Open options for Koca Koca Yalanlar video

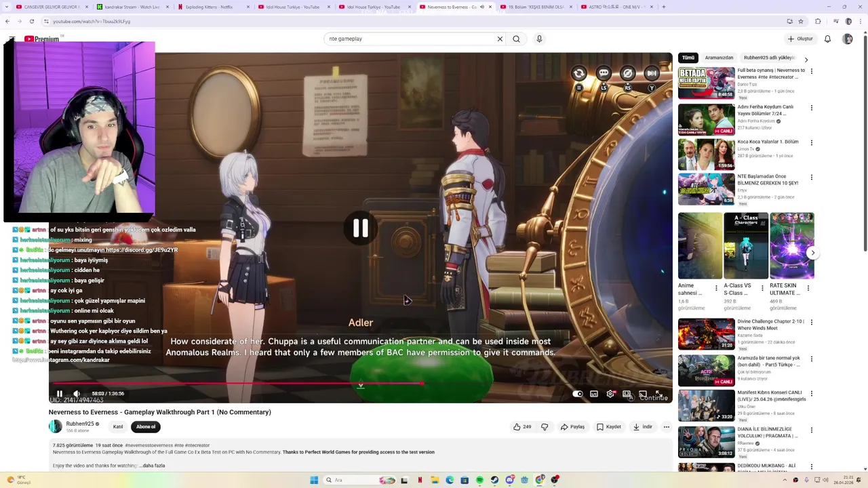pos(811,143)
